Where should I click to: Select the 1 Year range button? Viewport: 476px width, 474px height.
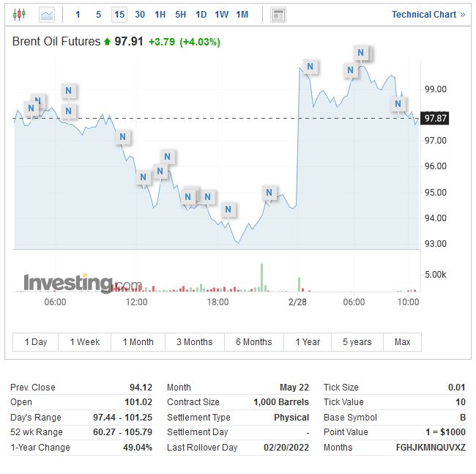click(x=308, y=342)
